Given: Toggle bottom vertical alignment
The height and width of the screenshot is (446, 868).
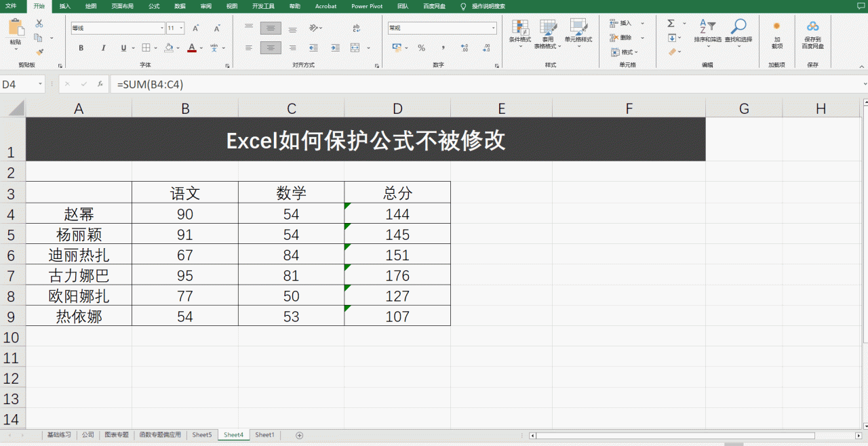Looking at the screenshot, I should 292,28.
